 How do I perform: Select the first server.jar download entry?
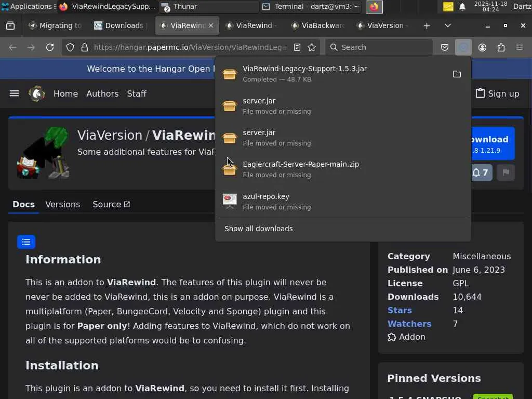[x=343, y=106]
